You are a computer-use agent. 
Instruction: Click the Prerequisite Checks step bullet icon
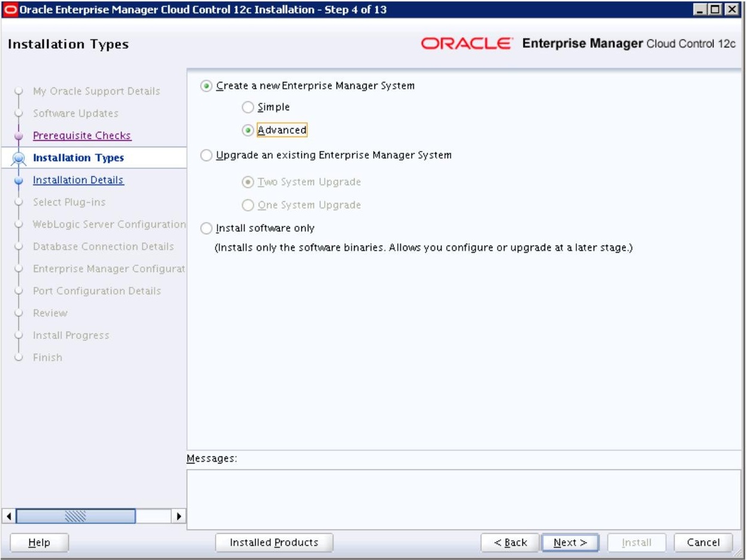coord(19,136)
